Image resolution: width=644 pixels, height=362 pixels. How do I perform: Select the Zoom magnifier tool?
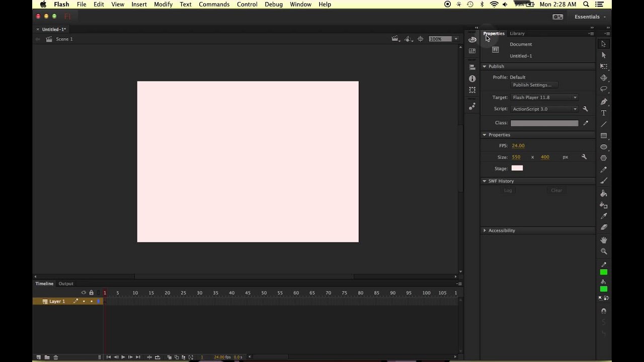(x=604, y=251)
